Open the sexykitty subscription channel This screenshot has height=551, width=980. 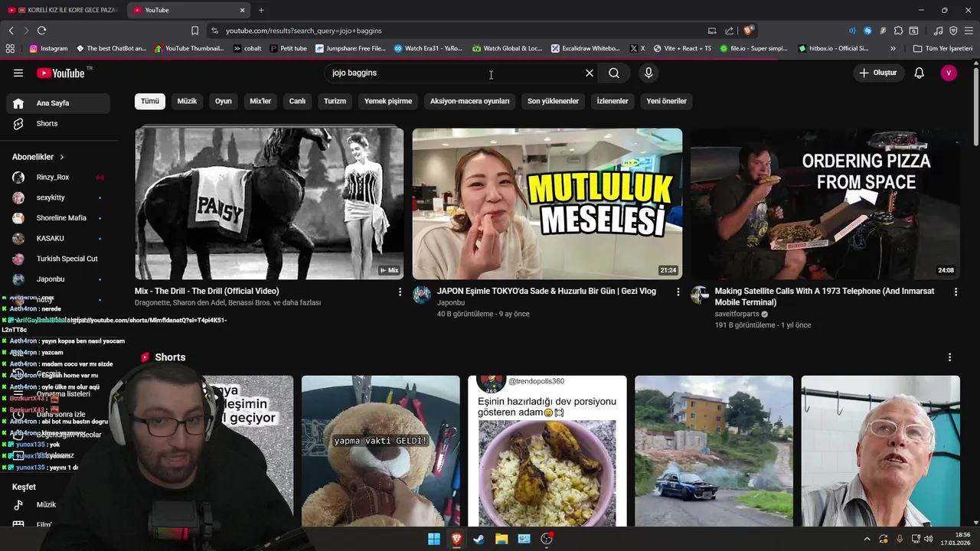58,197
